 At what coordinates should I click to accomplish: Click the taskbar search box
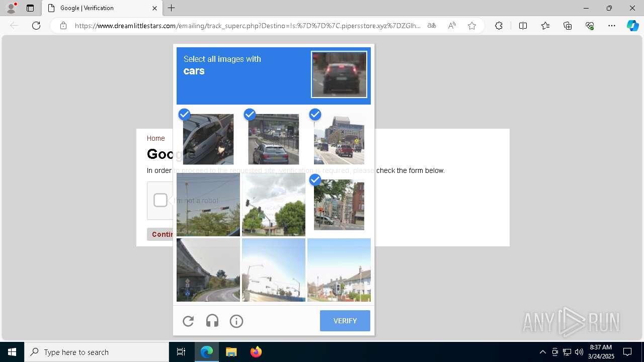[x=97, y=352]
